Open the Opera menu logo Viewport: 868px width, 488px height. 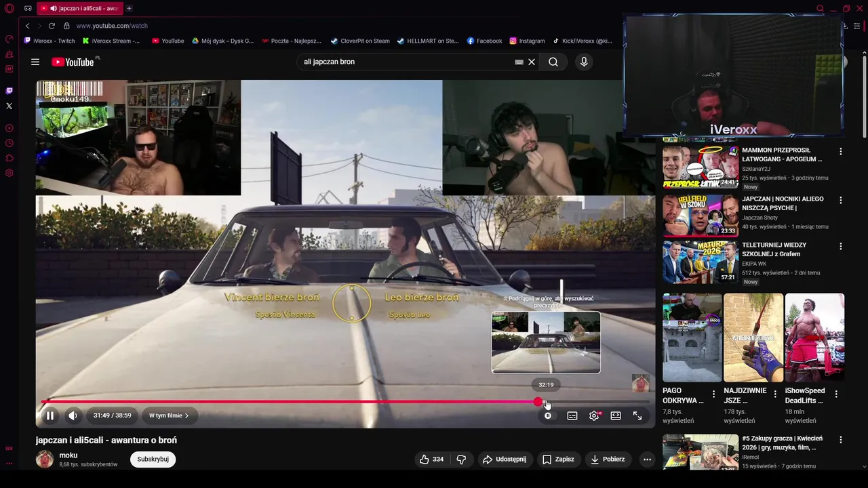(x=9, y=8)
